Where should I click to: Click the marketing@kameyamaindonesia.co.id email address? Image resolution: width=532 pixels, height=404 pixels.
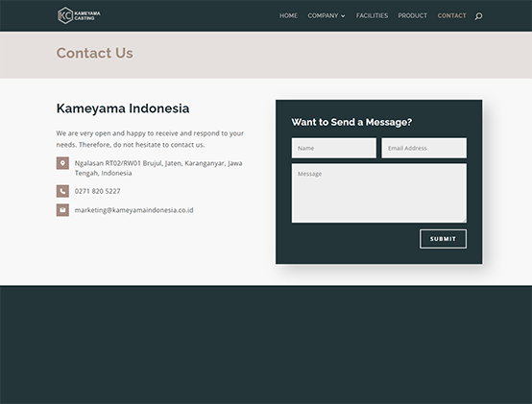pyautogui.click(x=134, y=210)
